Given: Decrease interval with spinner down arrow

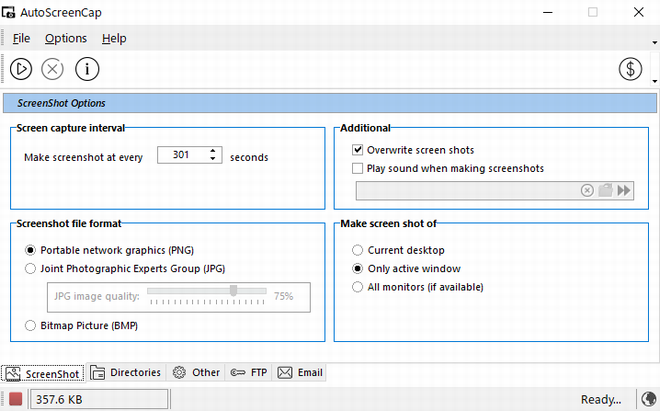Looking at the screenshot, I should pos(213,159).
